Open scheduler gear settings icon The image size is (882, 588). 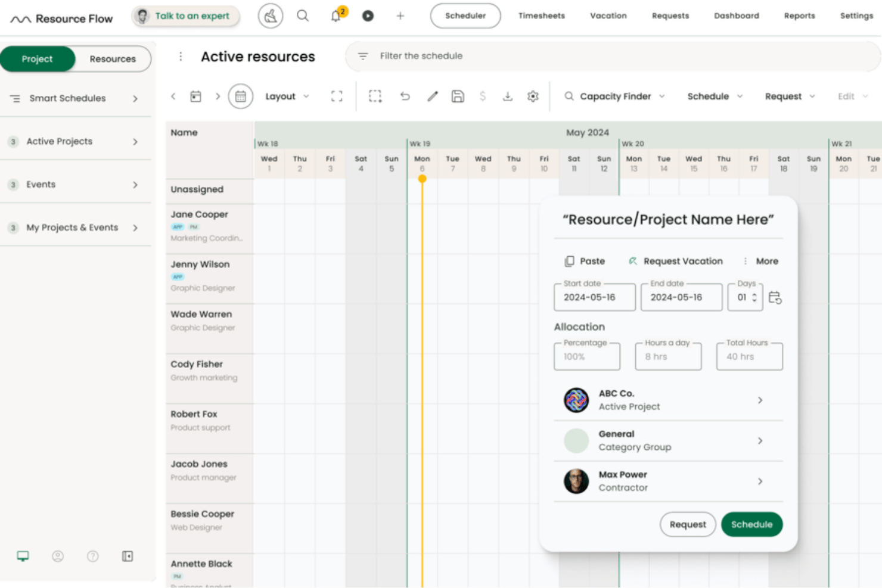point(533,96)
